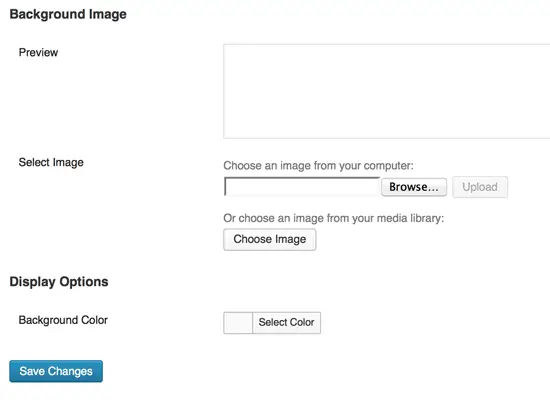The width and height of the screenshot is (550, 416).
Task: Click the greyed-out Upload button
Action: [480, 187]
